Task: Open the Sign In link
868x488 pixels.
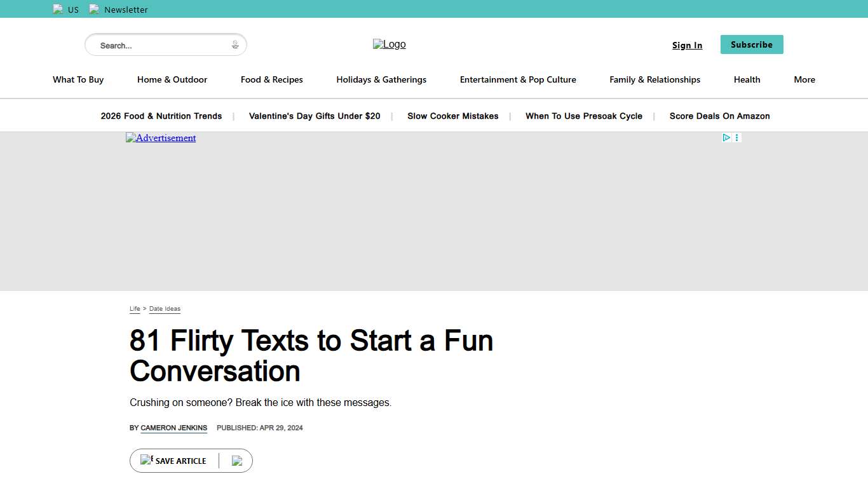Action: click(x=687, y=45)
